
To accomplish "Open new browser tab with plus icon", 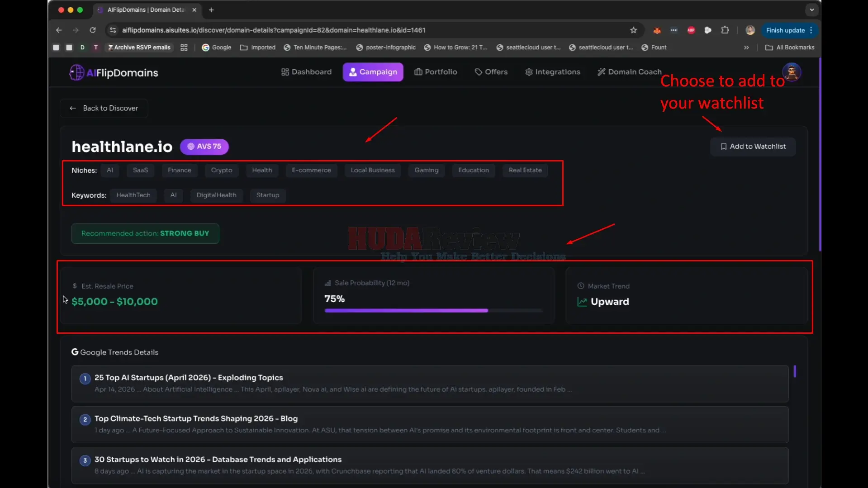I will pyautogui.click(x=211, y=10).
